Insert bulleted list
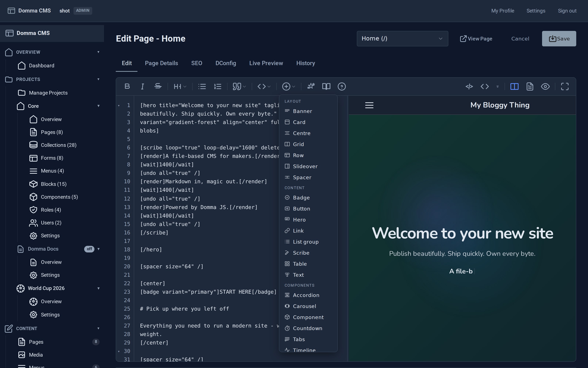Viewport: 588px width, 368px height. [x=202, y=86]
